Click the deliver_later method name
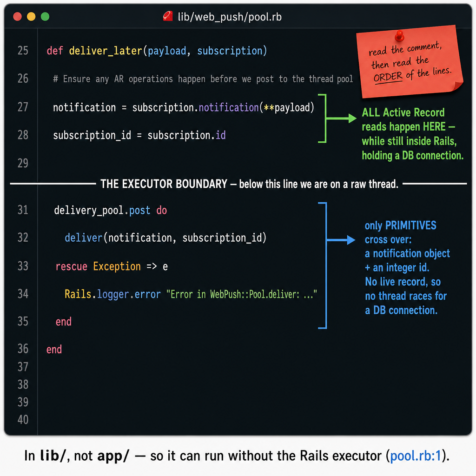The height and width of the screenshot is (476, 476). coord(106,51)
